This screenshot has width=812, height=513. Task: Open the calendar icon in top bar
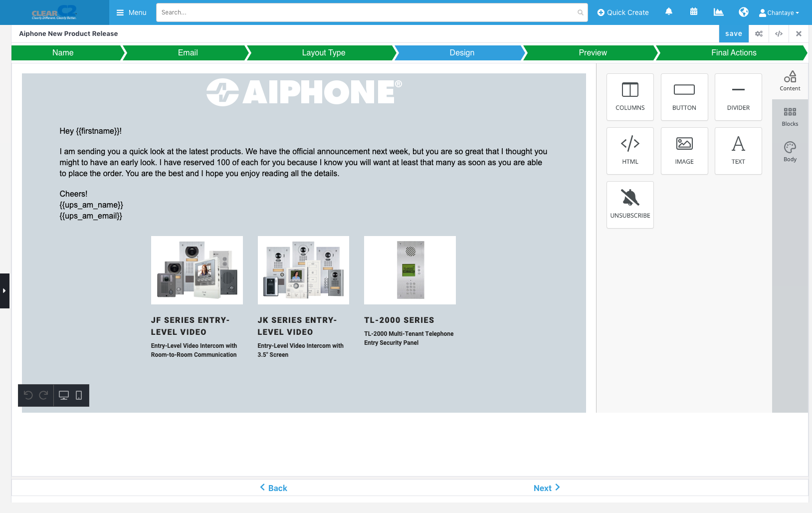694,12
